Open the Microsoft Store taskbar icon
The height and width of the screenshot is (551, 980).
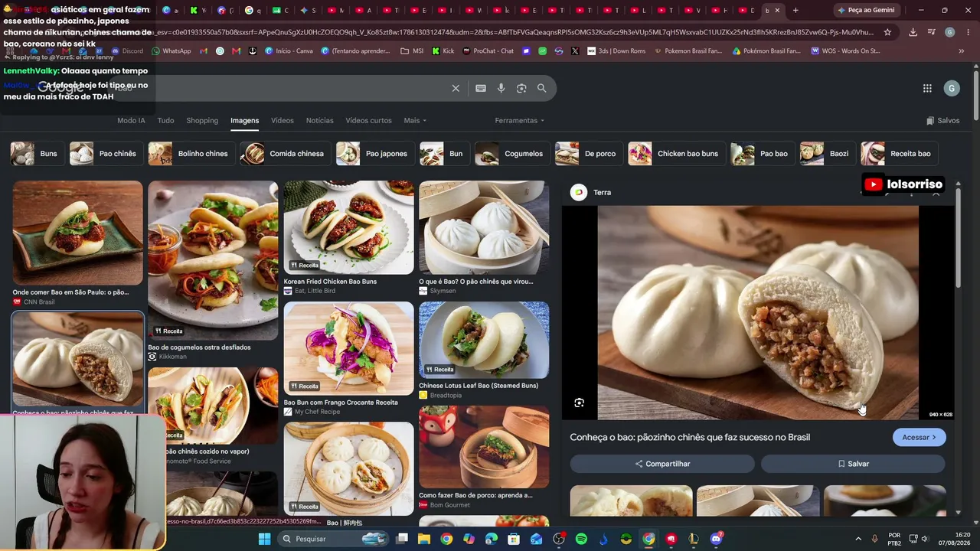click(514, 539)
